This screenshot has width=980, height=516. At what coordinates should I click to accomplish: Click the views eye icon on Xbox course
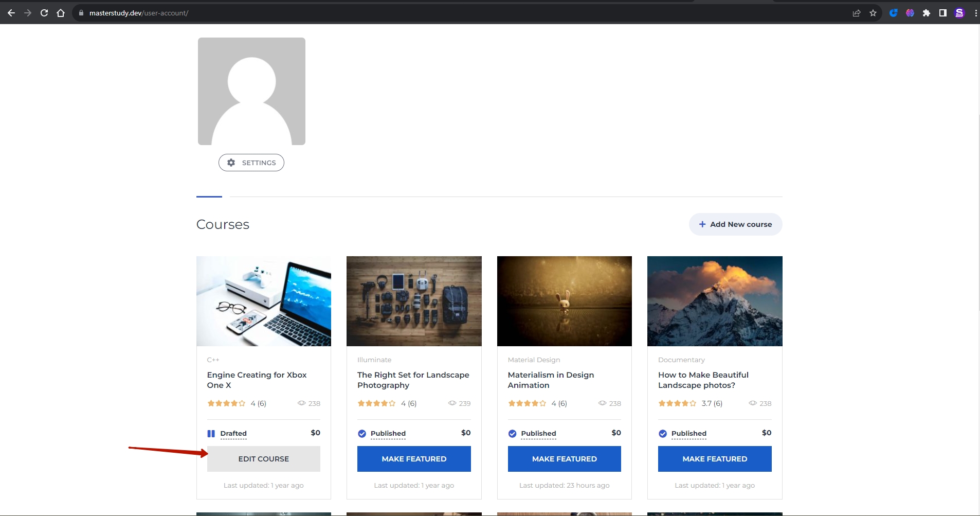(302, 403)
